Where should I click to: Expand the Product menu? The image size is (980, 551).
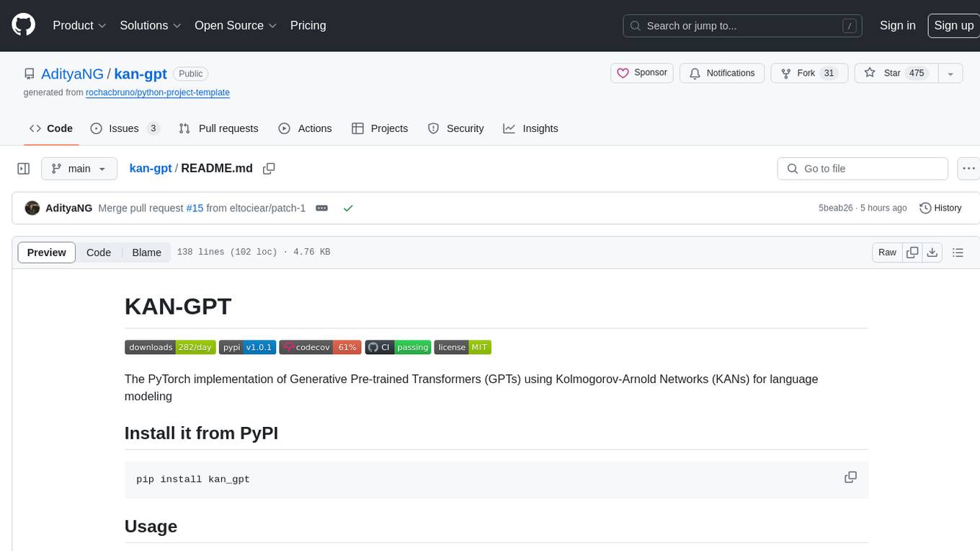[79, 25]
